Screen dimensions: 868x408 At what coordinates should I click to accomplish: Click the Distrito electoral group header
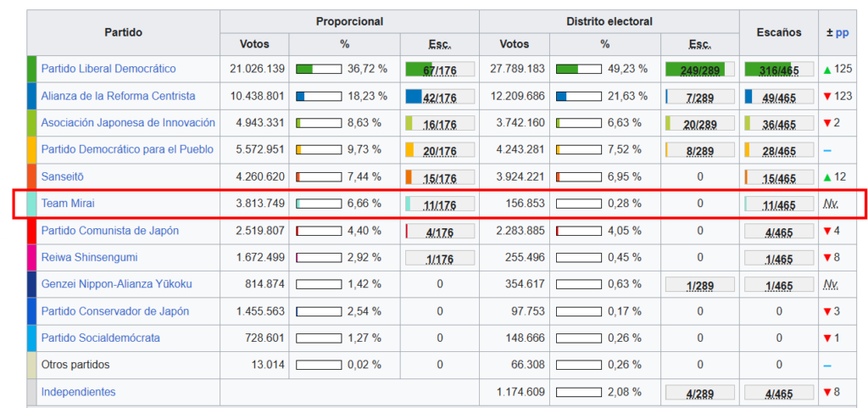(609, 21)
